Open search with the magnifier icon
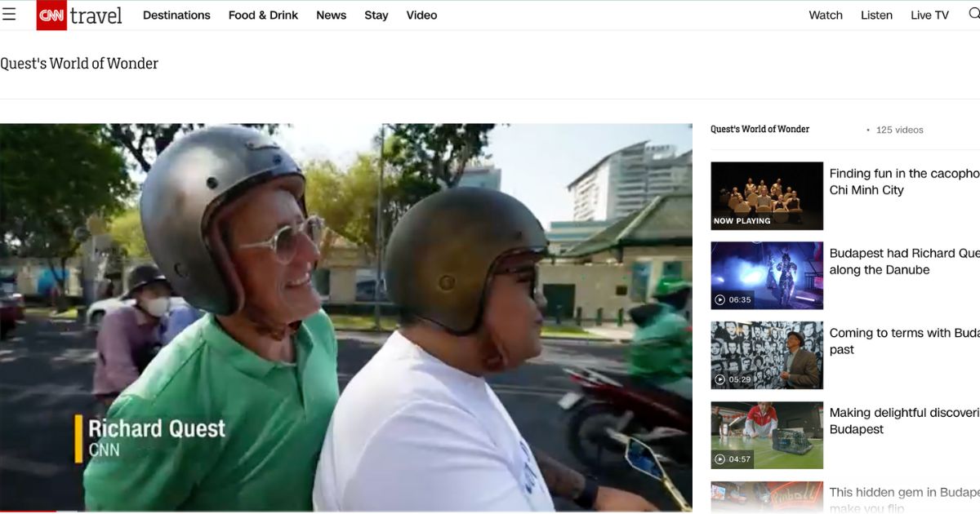 [973, 15]
